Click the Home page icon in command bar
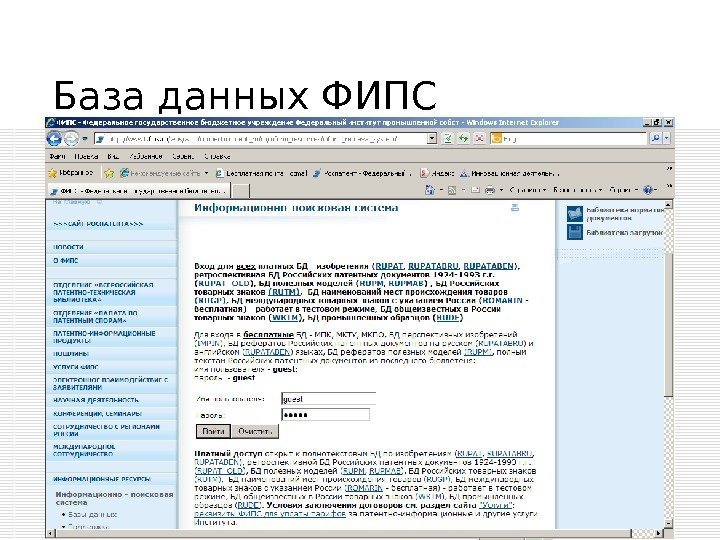Image resolution: width=720 pixels, height=540 pixels. (x=430, y=190)
